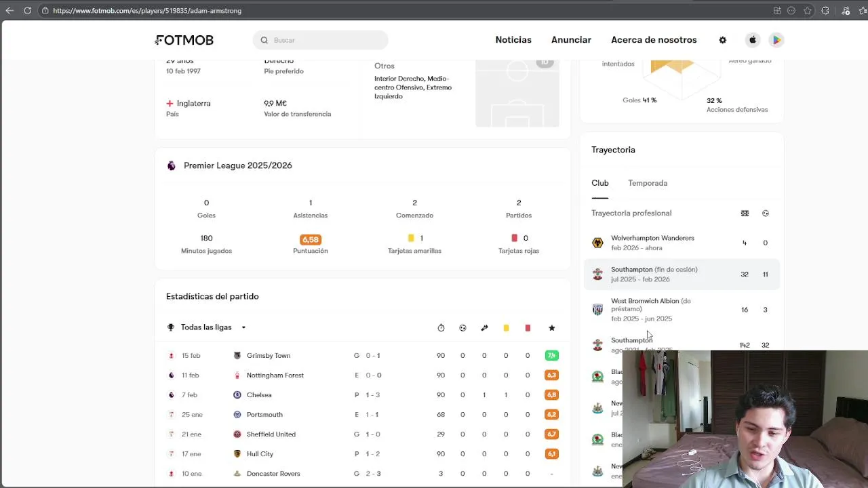This screenshot has width=868, height=488.
Task: Click the assists boot column icon
Action: pos(484,328)
